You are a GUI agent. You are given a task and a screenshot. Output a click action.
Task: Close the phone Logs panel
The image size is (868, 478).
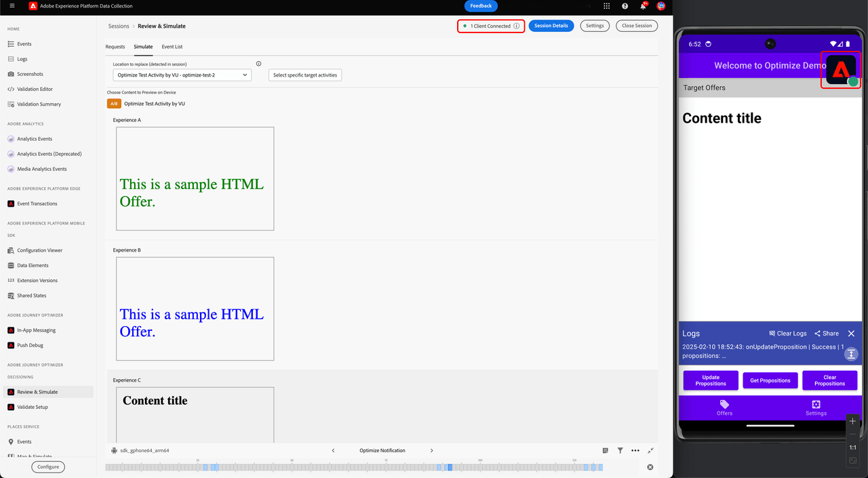point(852,334)
